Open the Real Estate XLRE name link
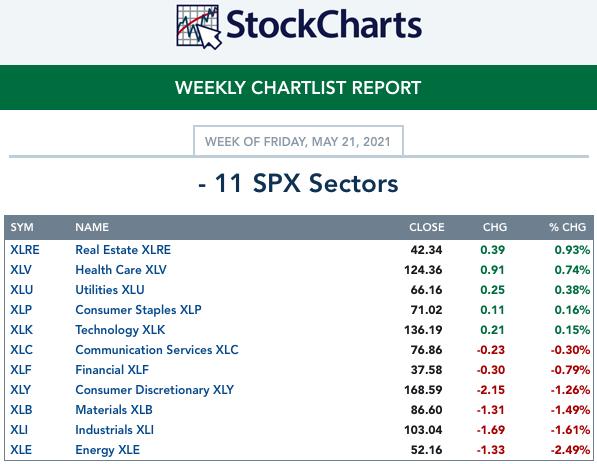The width and height of the screenshot is (597, 464). tap(123, 250)
